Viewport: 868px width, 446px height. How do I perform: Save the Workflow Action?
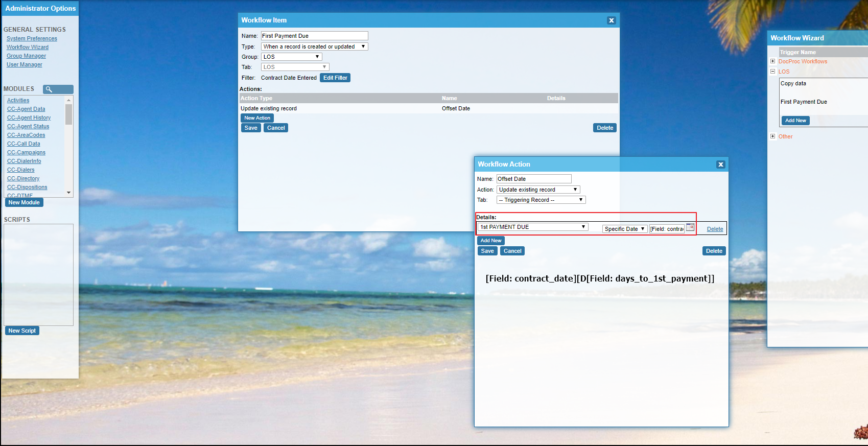[487, 251]
